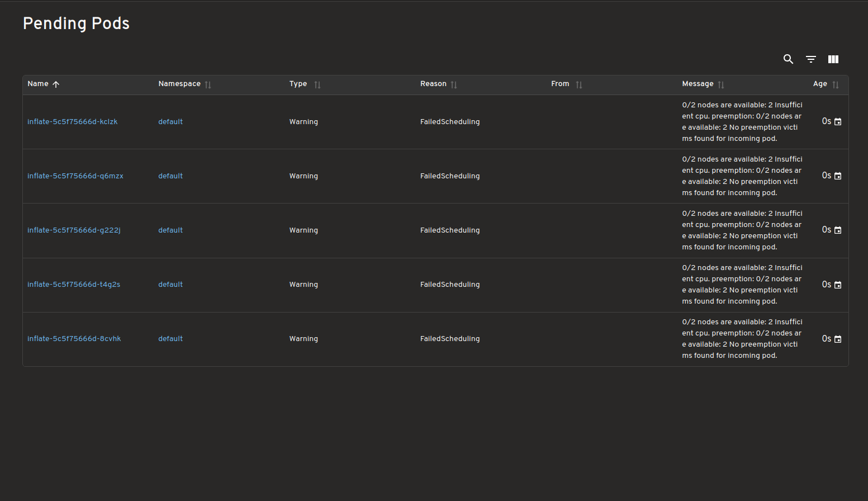Viewport: 868px width, 501px height.
Task: Open pod inflate-5c5f75666d-kclzk
Action: pos(72,121)
